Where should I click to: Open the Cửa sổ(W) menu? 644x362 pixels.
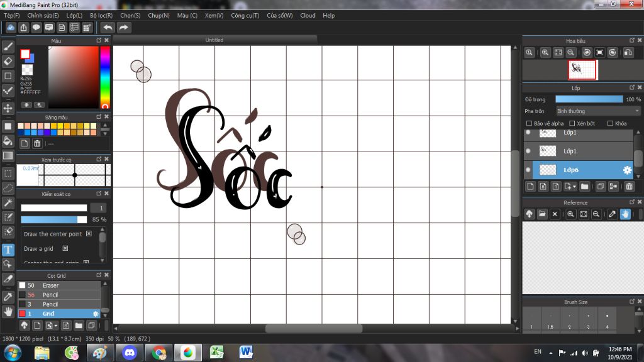pyautogui.click(x=280, y=16)
